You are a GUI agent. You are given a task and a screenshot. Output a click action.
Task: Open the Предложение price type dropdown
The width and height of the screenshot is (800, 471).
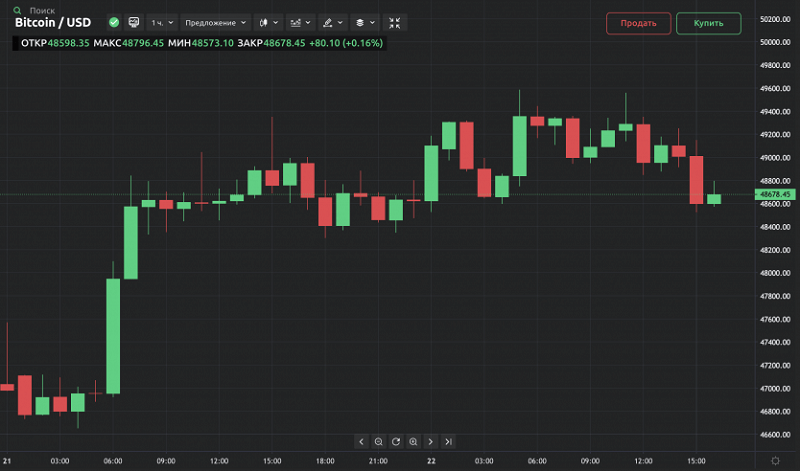click(215, 21)
